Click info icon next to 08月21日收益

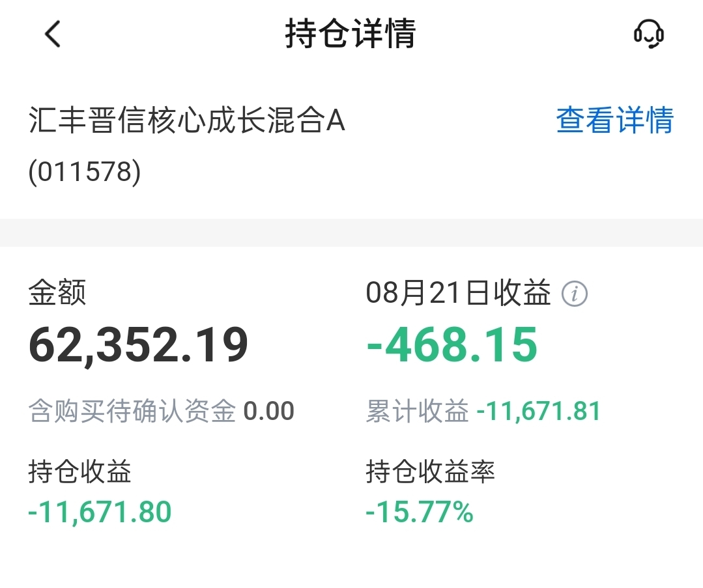tap(574, 294)
